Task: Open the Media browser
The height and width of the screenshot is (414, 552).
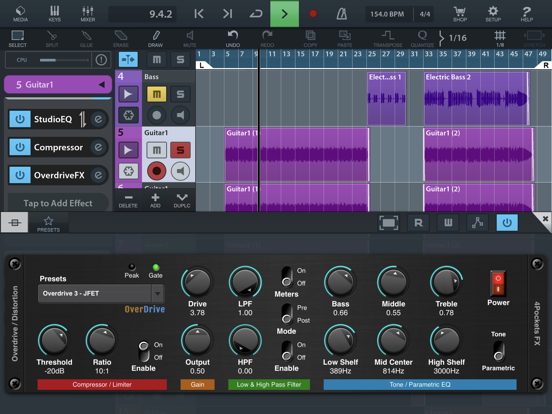Action: point(20,13)
